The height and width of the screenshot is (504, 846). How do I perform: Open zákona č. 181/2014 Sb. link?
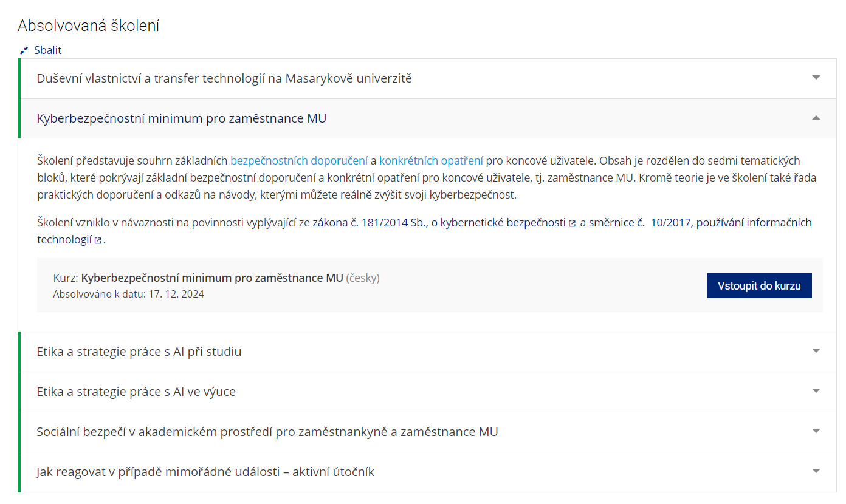pyautogui.click(x=439, y=223)
